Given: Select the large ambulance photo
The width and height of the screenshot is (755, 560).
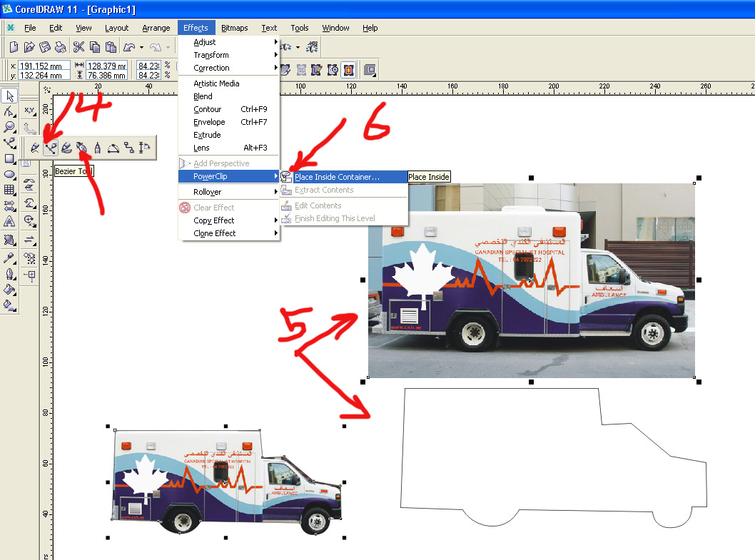Looking at the screenshot, I should (x=531, y=280).
